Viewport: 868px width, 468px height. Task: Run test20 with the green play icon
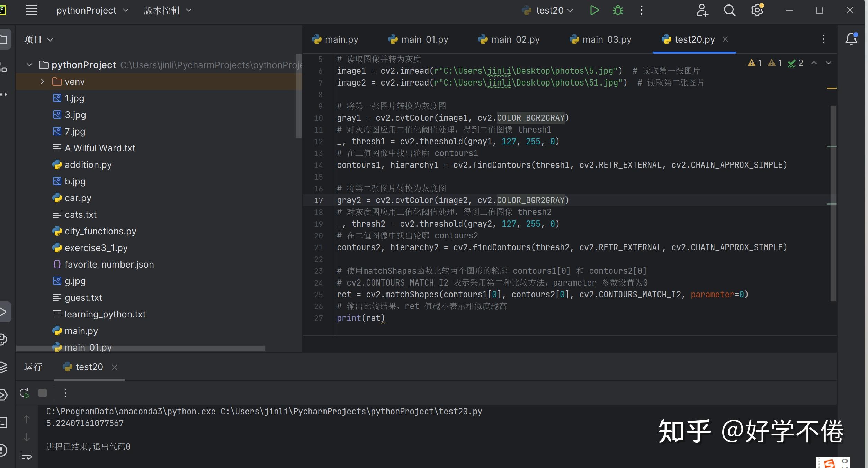click(x=594, y=10)
